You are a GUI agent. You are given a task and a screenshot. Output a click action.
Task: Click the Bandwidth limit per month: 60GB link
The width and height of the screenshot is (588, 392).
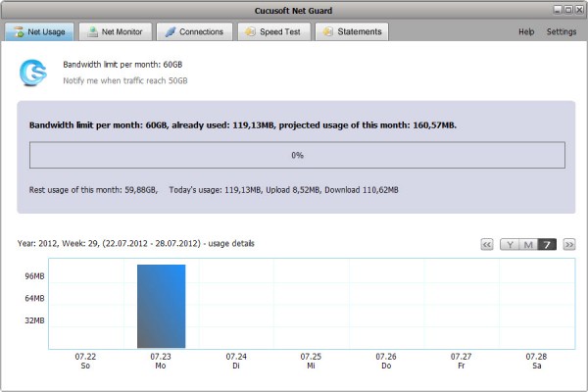[122, 65]
